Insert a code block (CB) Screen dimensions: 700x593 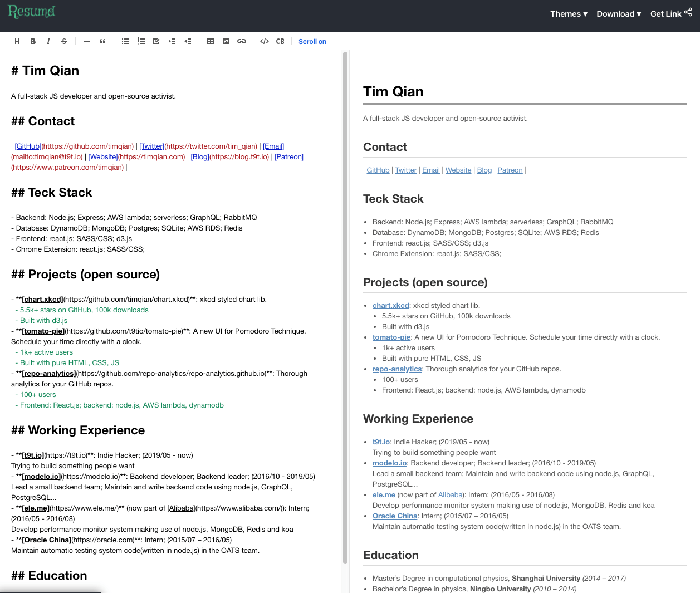click(x=280, y=41)
